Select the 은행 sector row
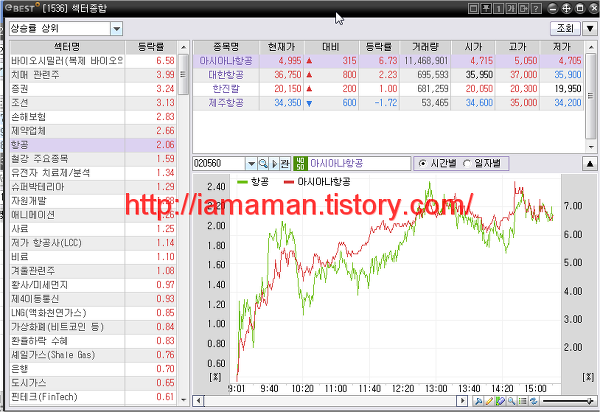 (93, 369)
